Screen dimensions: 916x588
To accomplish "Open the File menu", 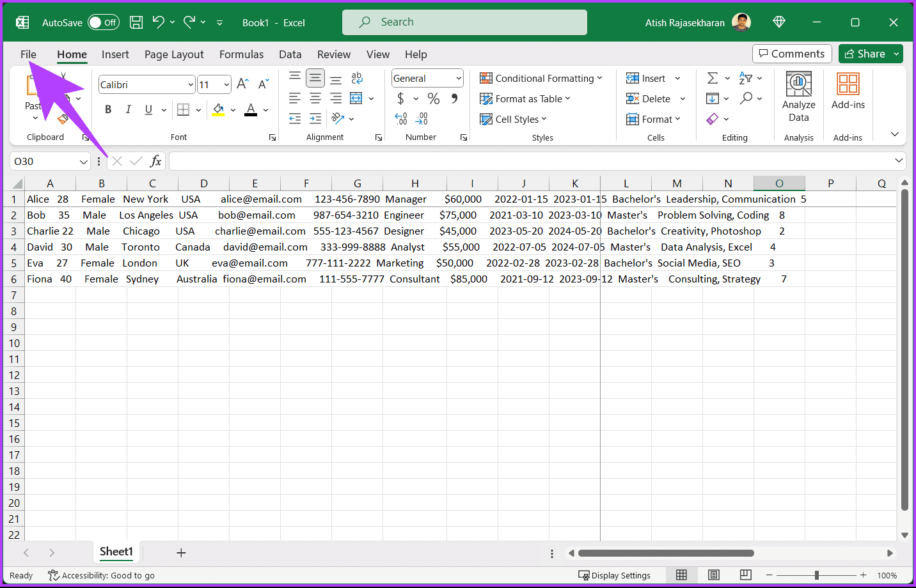I will [x=28, y=54].
